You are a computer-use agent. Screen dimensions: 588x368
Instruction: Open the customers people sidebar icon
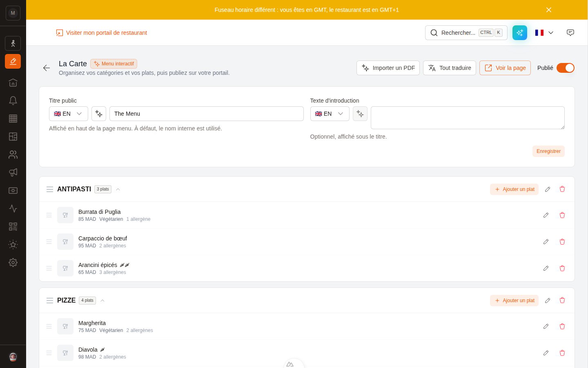click(13, 155)
